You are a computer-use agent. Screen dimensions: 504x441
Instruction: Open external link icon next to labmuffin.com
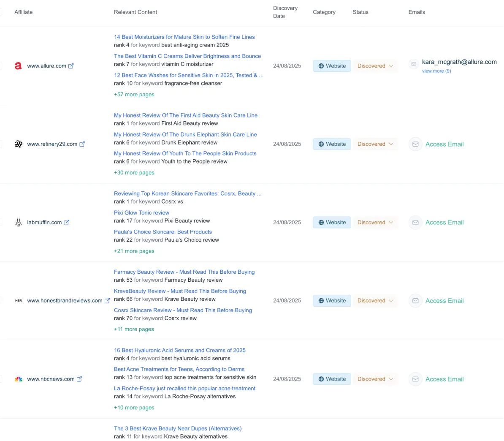67,222
